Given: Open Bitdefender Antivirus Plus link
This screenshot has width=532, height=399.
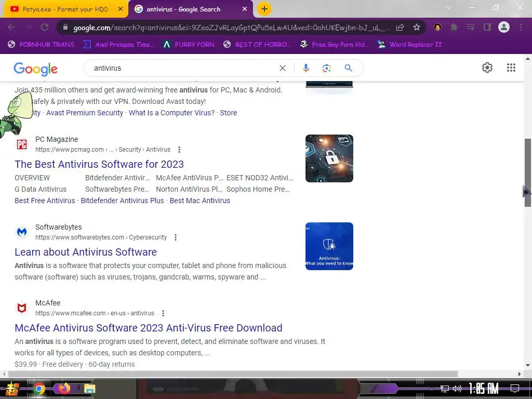Looking at the screenshot, I should pyautogui.click(x=123, y=201).
